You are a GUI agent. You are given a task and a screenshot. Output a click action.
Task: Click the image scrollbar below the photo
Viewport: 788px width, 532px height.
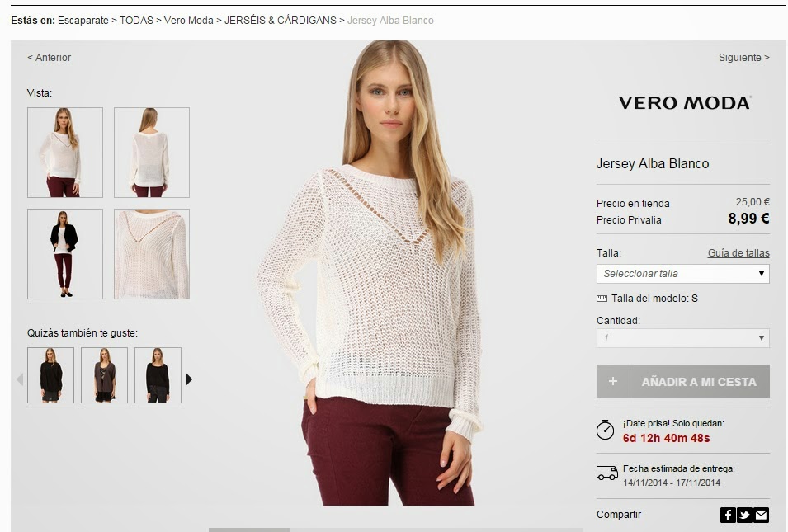[x=395, y=530]
